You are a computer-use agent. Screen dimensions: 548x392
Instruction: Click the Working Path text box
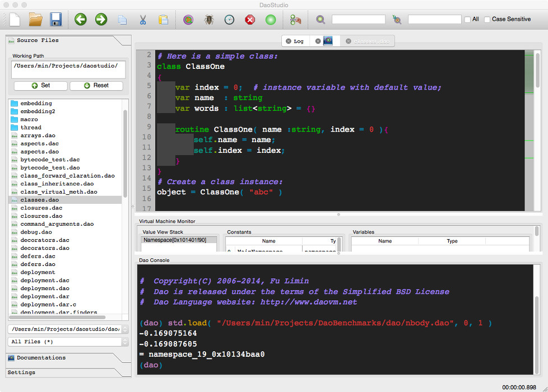tap(68, 69)
